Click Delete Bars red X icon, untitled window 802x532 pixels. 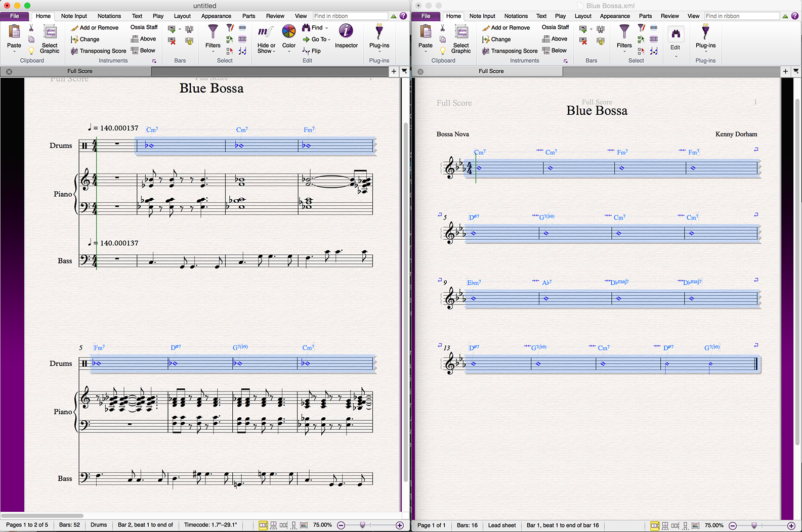[172, 40]
